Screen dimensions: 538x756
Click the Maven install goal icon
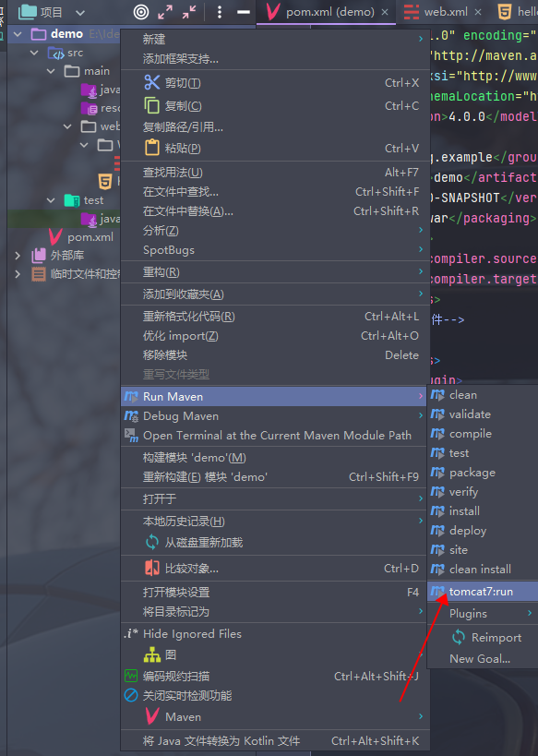click(437, 511)
